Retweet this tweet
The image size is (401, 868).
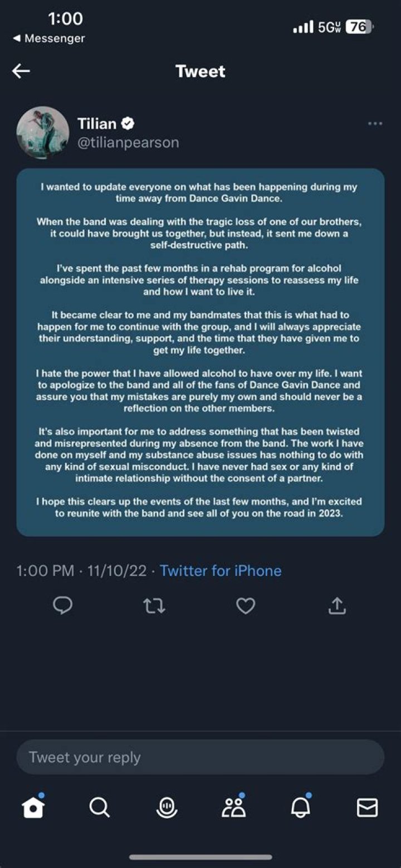154,605
